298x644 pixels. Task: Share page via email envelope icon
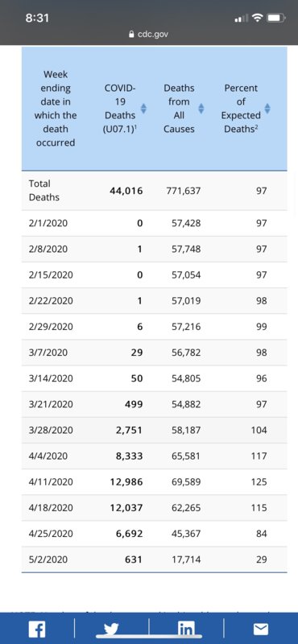point(261,630)
